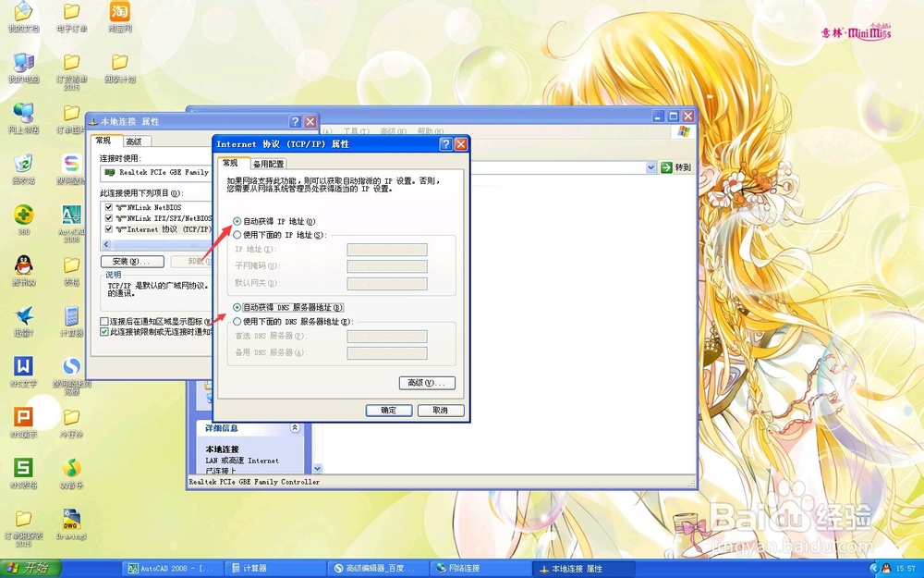Click the disabled IP 地址 input field

tap(386, 250)
